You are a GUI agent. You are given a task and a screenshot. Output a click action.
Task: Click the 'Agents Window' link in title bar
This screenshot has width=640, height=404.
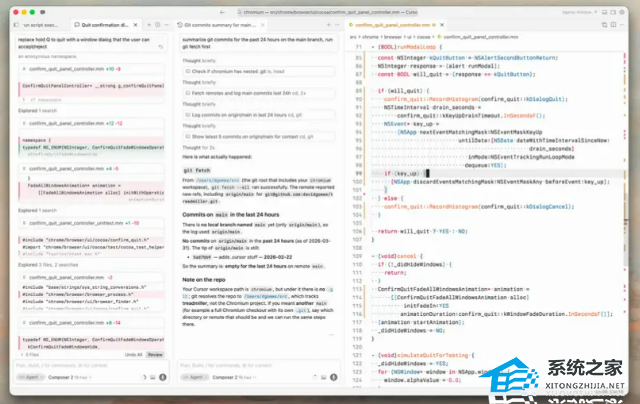pyautogui.click(x=579, y=12)
